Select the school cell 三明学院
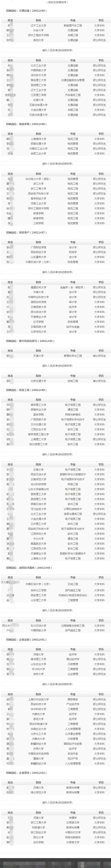 (x=38, y=223)
